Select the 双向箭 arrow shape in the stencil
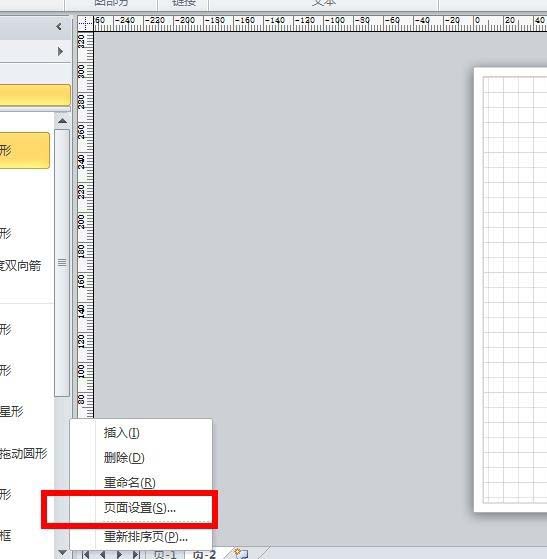The image size is (547, 559). (x=21, y=265)
